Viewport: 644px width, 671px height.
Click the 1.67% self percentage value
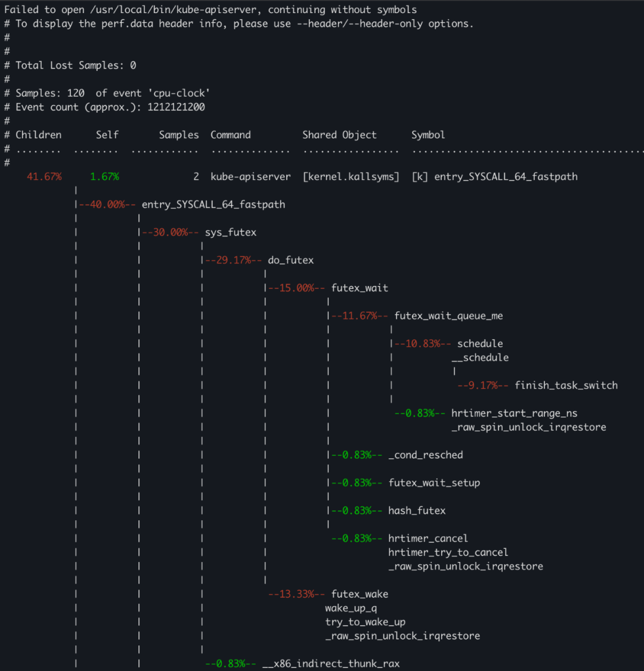tap(104, 176)
